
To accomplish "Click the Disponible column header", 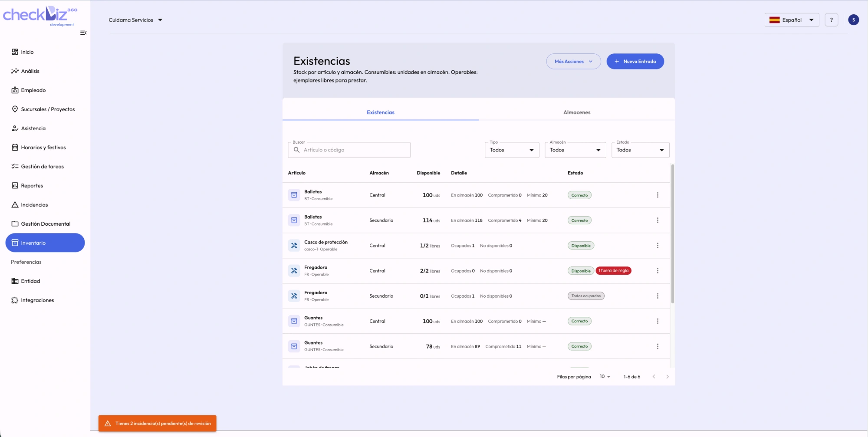I will [x=428, y=173].
